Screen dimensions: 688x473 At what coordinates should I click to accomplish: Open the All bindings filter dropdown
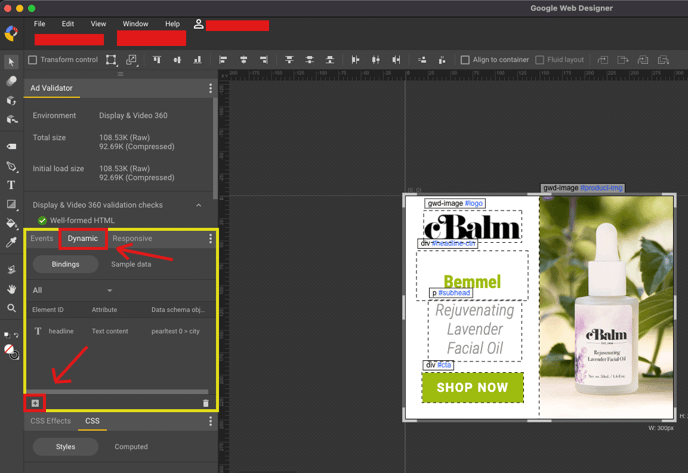(72, 290)
